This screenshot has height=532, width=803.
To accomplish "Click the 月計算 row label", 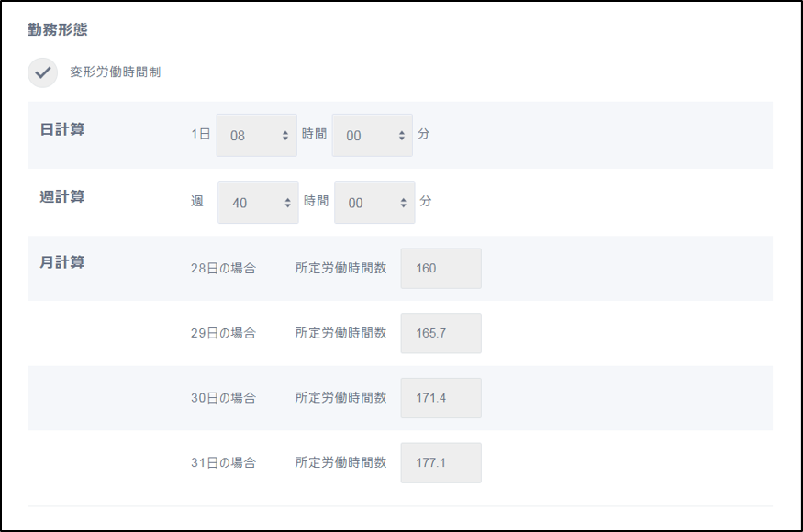I will (62, 263).
